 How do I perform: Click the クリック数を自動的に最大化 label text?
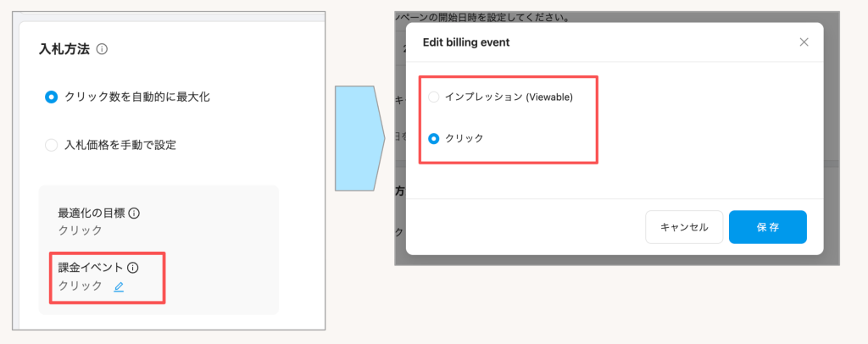(x=137, y=97)
